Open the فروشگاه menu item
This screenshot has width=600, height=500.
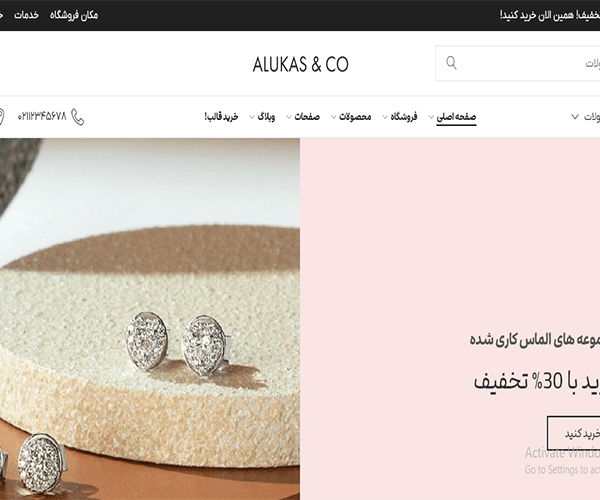404,117
